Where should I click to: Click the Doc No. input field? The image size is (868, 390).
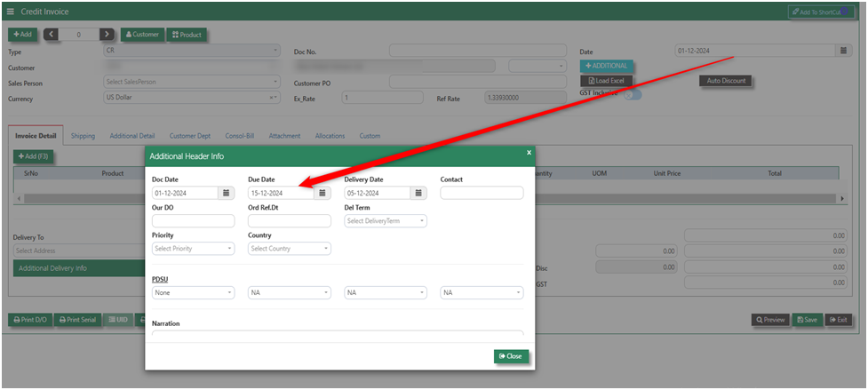(x=478, y=51)
